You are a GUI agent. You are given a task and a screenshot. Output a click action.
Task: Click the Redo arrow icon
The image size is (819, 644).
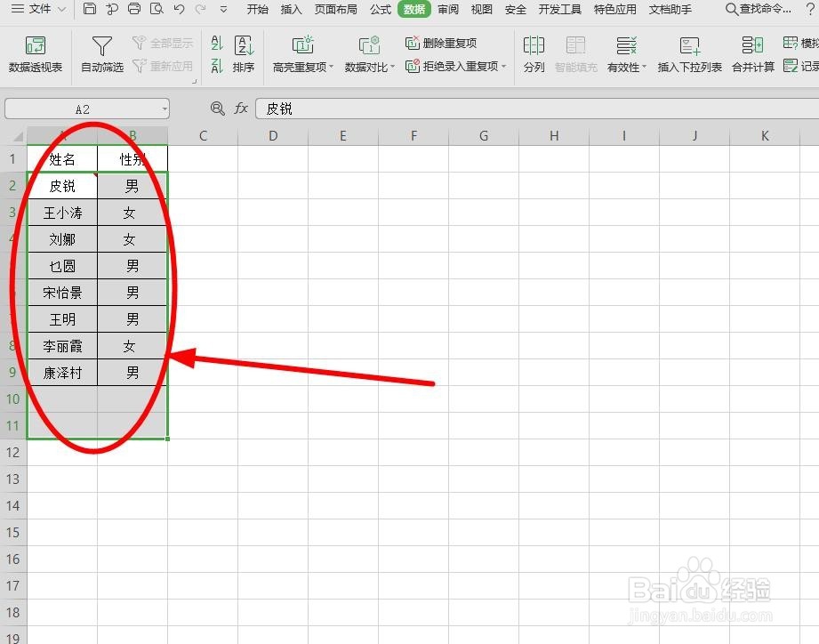[x=201, y=9]
